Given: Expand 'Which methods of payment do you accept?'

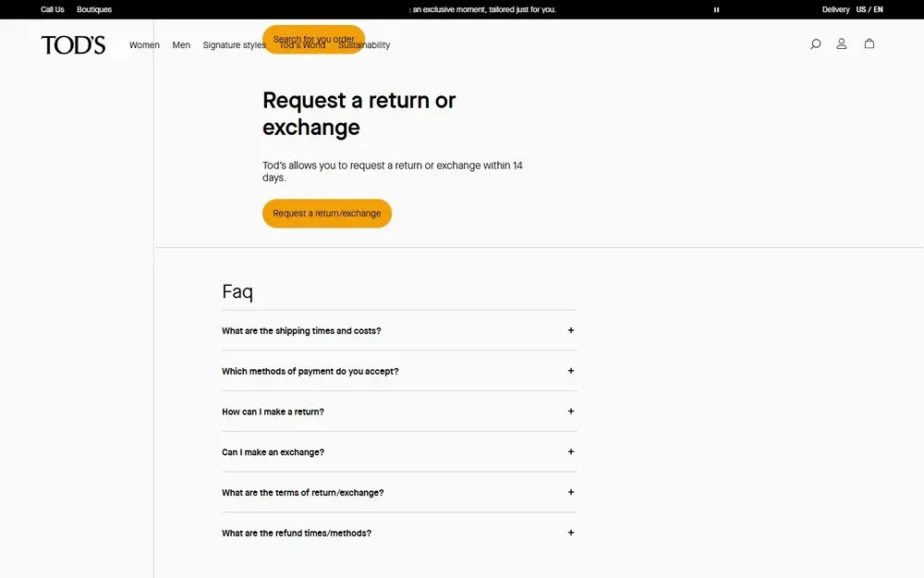Looking at the screenshot, I should (399, 371).
